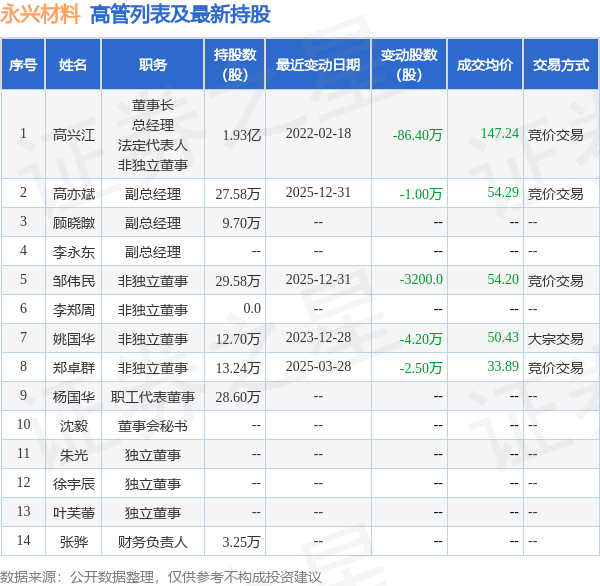The width and height of the screenshot is (600, 586).
Task: Click the date 2025-03-28
Action: 318,367
